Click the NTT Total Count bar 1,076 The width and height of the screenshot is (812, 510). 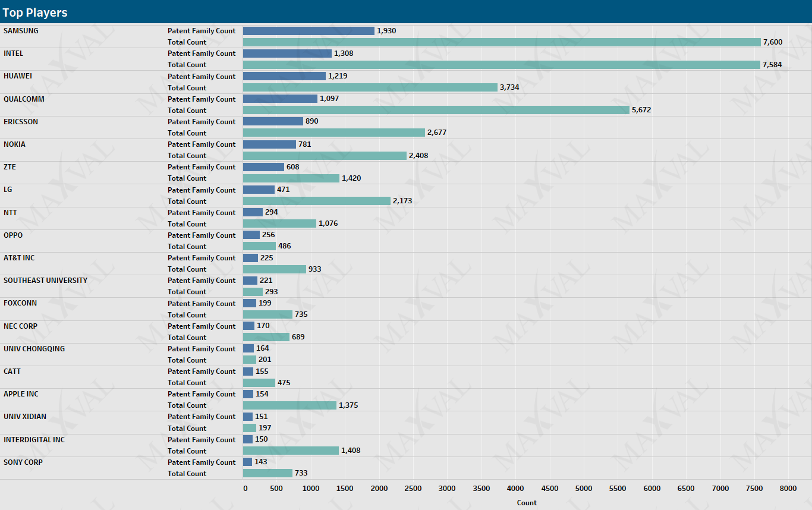[x=279, y=223]
